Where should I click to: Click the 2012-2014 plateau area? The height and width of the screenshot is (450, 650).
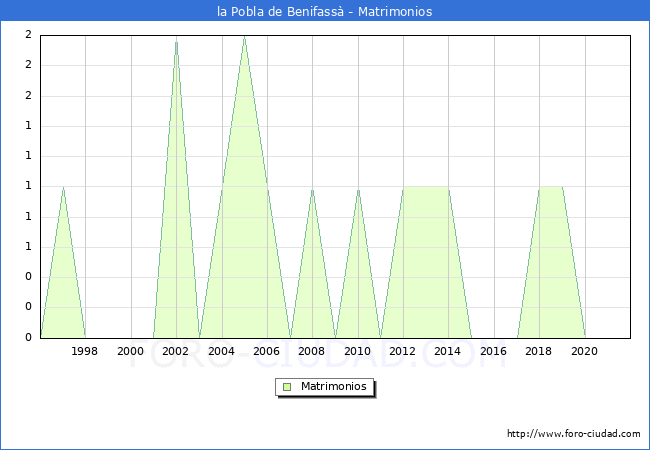pyautogui.click(x=426, y=262)
